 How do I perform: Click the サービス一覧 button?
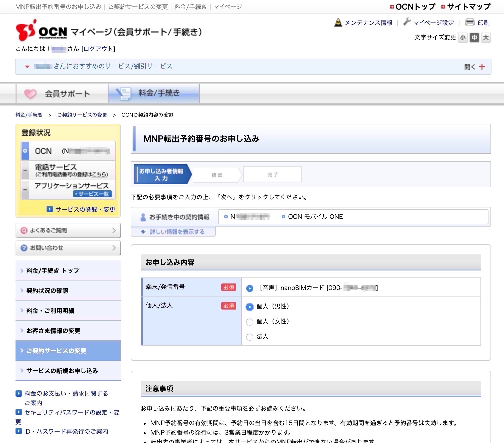[x=92, y=194]
